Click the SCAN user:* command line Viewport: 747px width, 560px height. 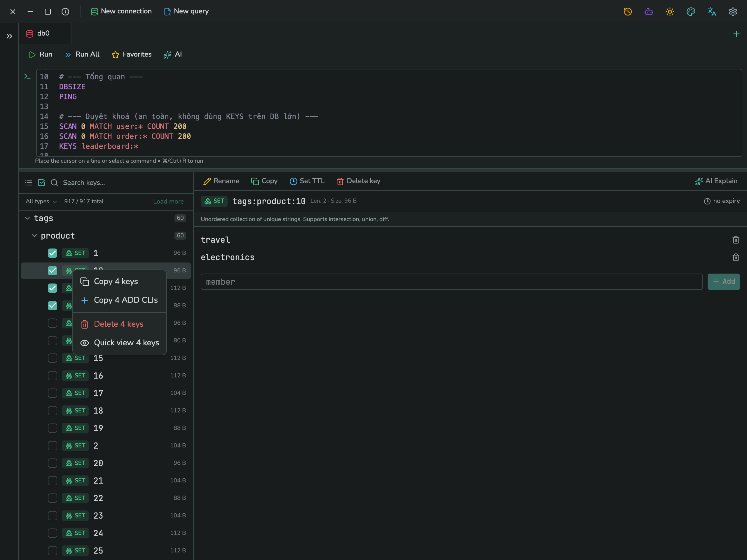click(x=123, y=126)
